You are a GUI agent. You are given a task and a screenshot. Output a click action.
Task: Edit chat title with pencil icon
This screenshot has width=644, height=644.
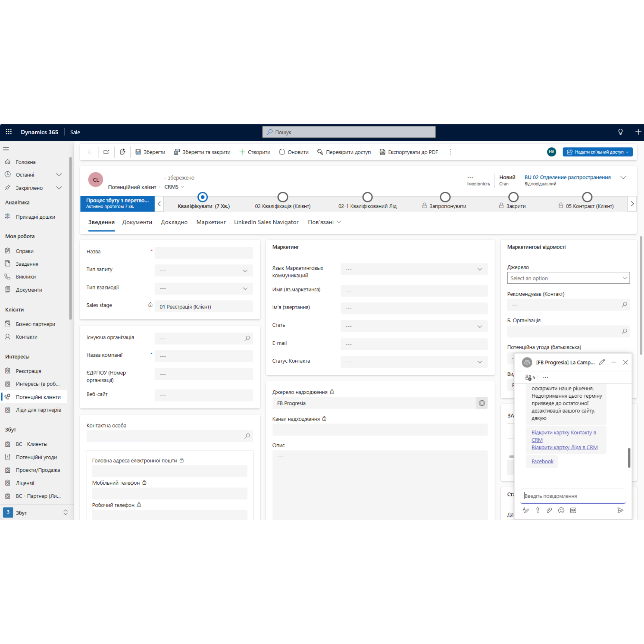point(602,362)
